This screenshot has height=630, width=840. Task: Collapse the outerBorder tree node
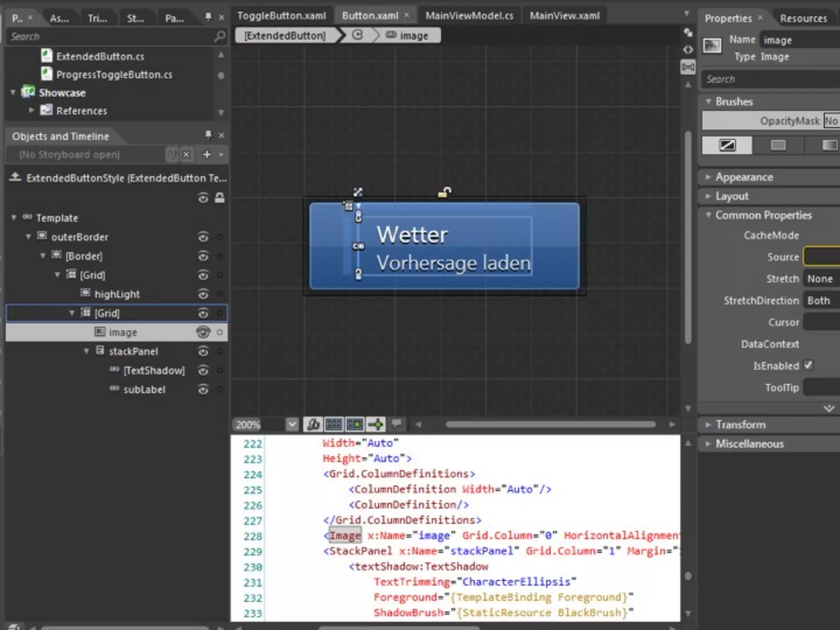point(28,237)
